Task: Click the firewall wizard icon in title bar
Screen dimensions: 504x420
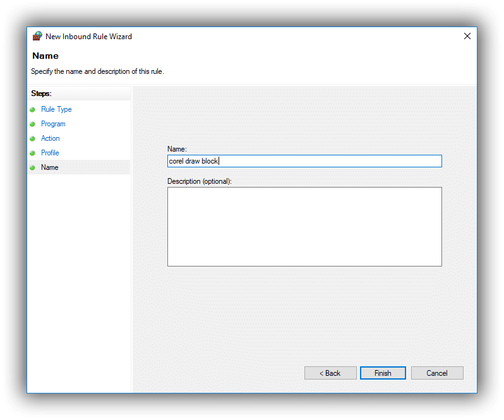Action: click(x=37, y=36)
